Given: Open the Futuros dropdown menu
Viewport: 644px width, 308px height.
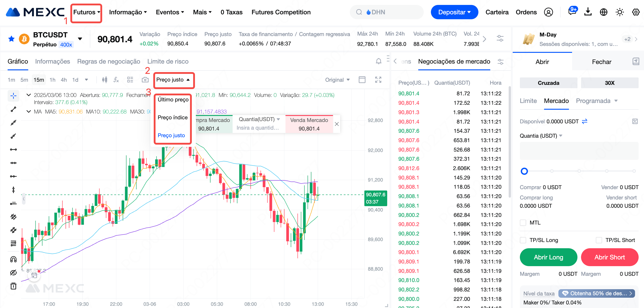Looking at the screenshot, I should click(x=86, y=12).
